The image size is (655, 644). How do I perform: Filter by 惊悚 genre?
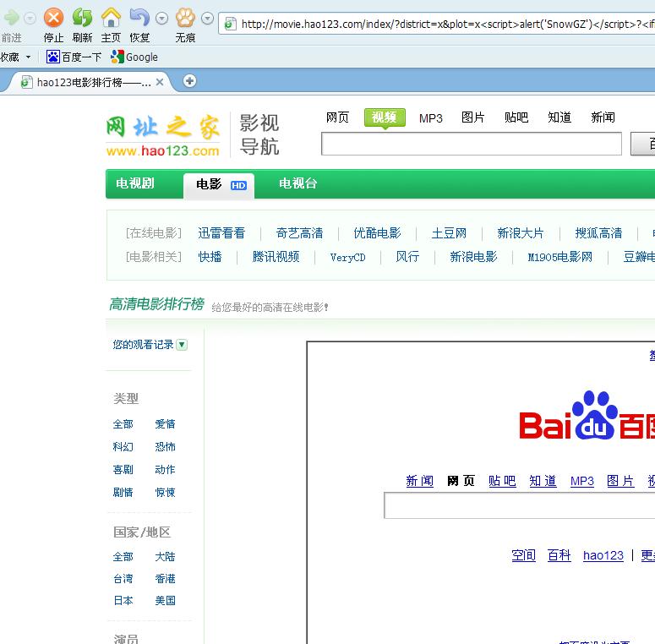click(x=165, y=492)
